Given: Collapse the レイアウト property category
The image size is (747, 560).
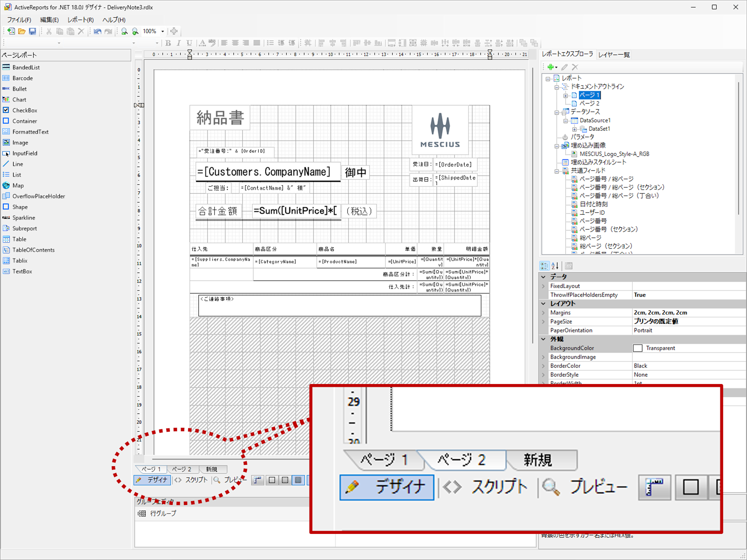Looking at the screenshot, I should [x=543, y=303].
